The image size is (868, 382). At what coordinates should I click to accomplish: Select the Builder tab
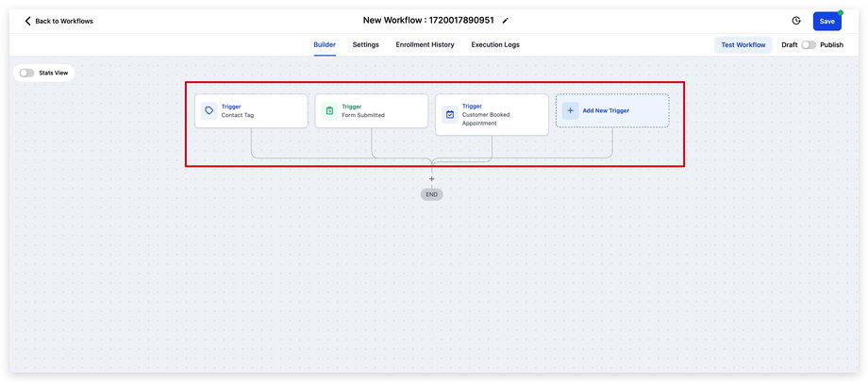(325, 44)
